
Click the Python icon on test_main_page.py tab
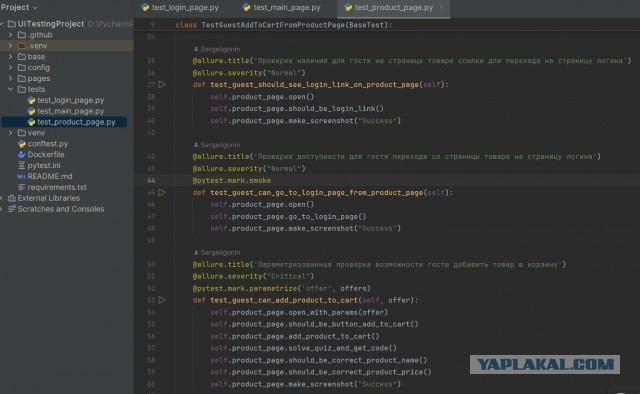point(247,7)
